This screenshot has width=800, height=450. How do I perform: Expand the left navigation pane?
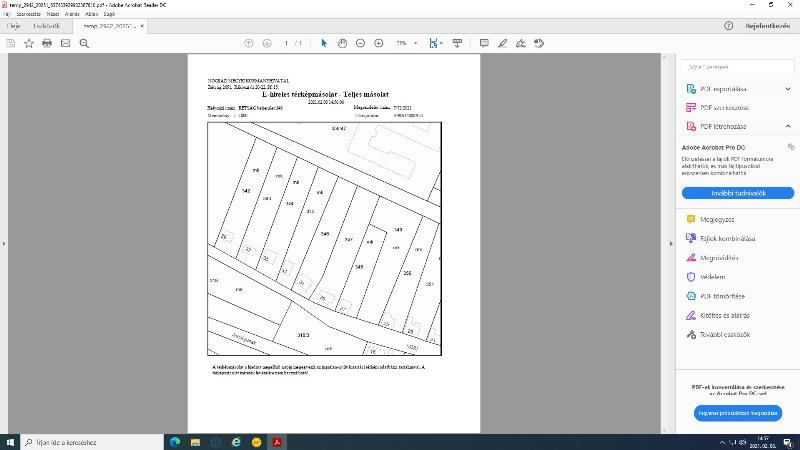tap(4, 242)
